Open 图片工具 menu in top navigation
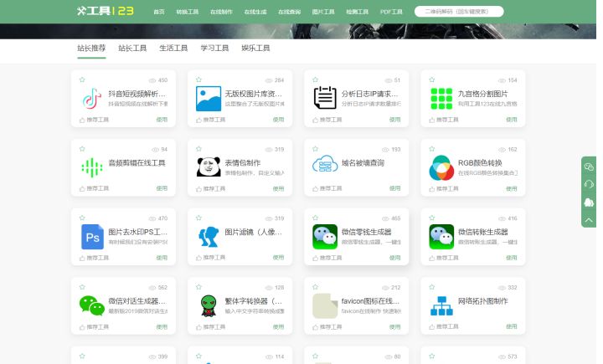603x364 pixels. (x=323, y=12)
